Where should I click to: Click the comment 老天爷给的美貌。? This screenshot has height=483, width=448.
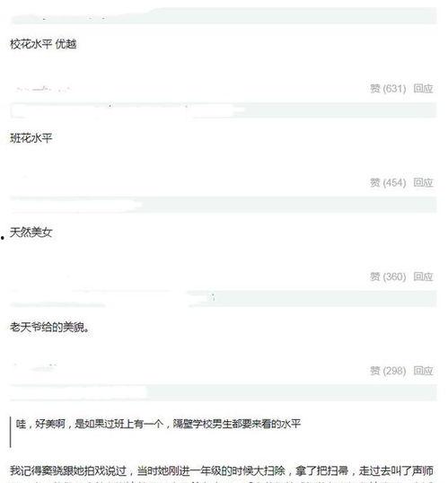(49, 327)
